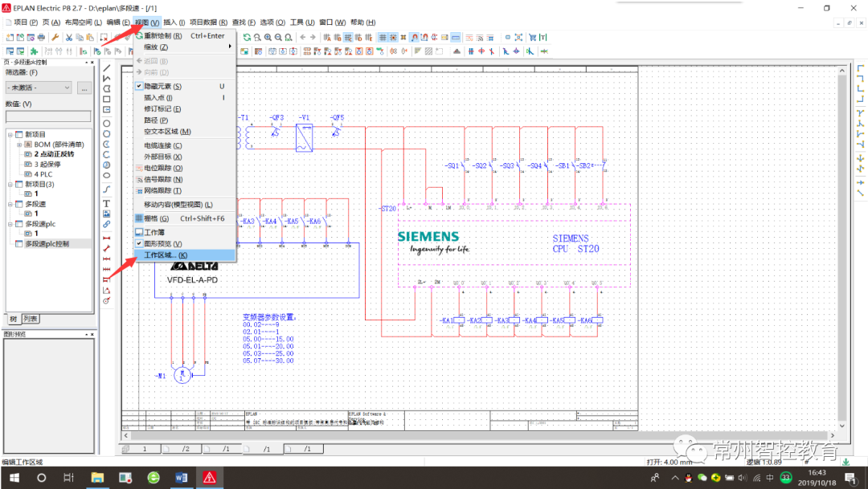Insert a hyperlink with the chain tool
This screenshot has height=489, width=868.
pyautogui.click(x=106, y=224)
